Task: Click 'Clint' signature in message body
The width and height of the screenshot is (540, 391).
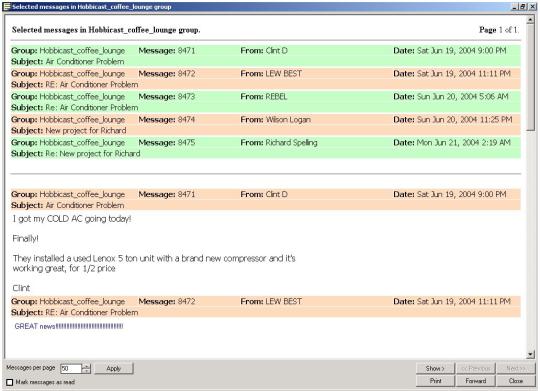Action: tap(21, 288)
